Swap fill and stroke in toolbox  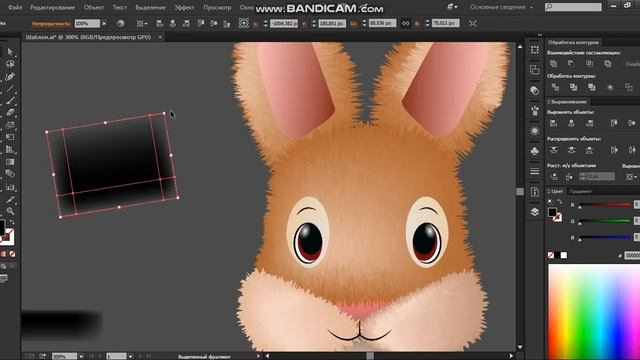coord(12,222)
